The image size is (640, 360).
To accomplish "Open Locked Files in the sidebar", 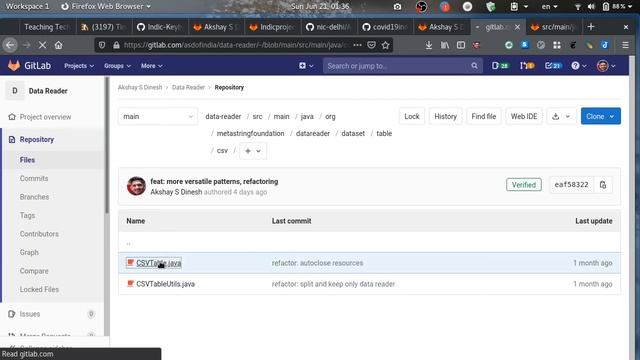I will 39,289.
